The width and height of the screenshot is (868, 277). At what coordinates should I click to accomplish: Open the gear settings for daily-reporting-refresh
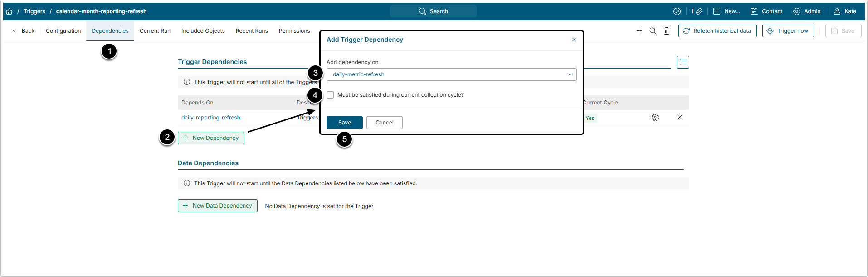click(x=655, y=117)
